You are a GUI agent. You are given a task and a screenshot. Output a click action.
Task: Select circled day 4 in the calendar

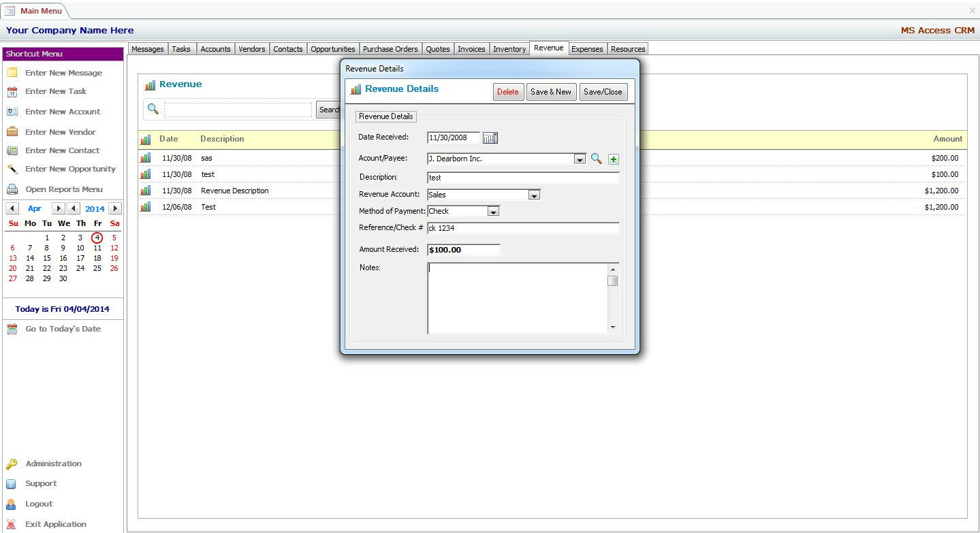(x=97, y=238)
